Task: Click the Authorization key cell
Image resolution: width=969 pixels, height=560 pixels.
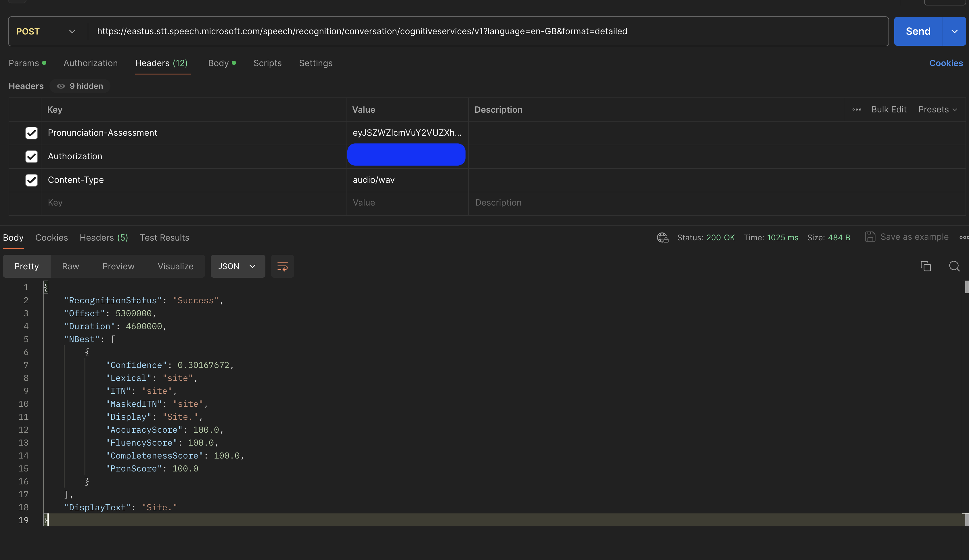Action: coord(194,156)
